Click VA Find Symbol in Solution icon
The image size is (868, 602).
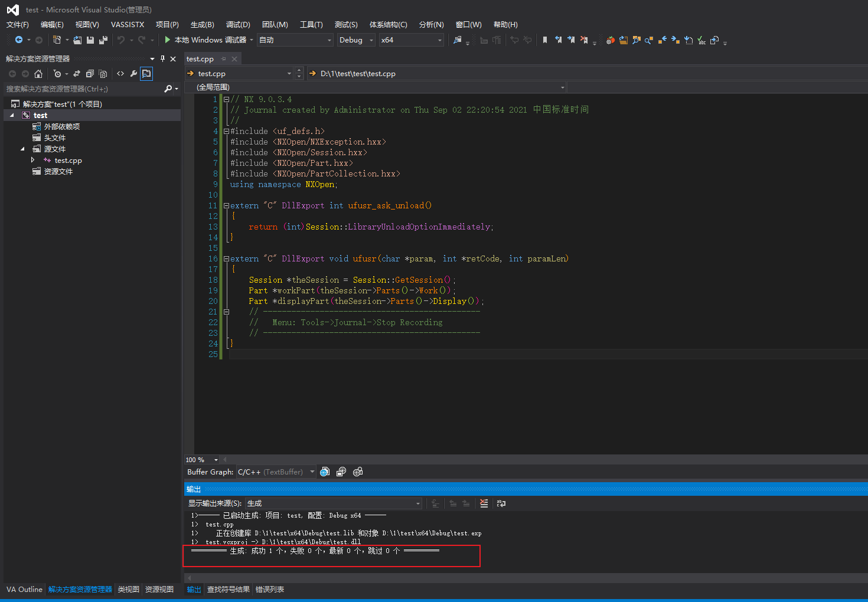click(637, 40)
